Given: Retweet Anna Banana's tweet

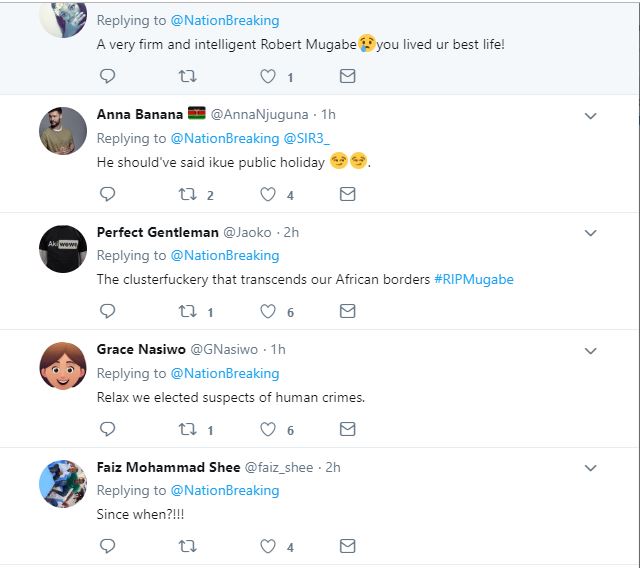Looking at the screenshot, I should coord(187,194).
